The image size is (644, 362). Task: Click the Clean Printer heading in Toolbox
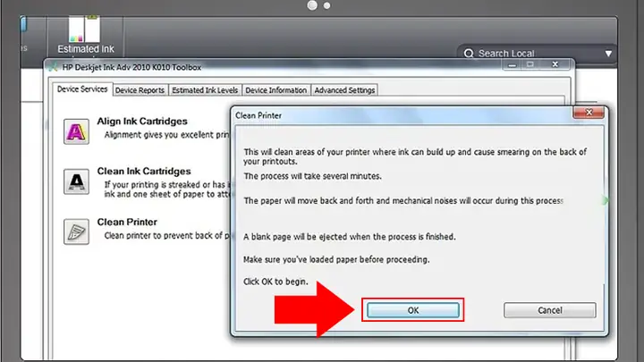click(127, 222)
